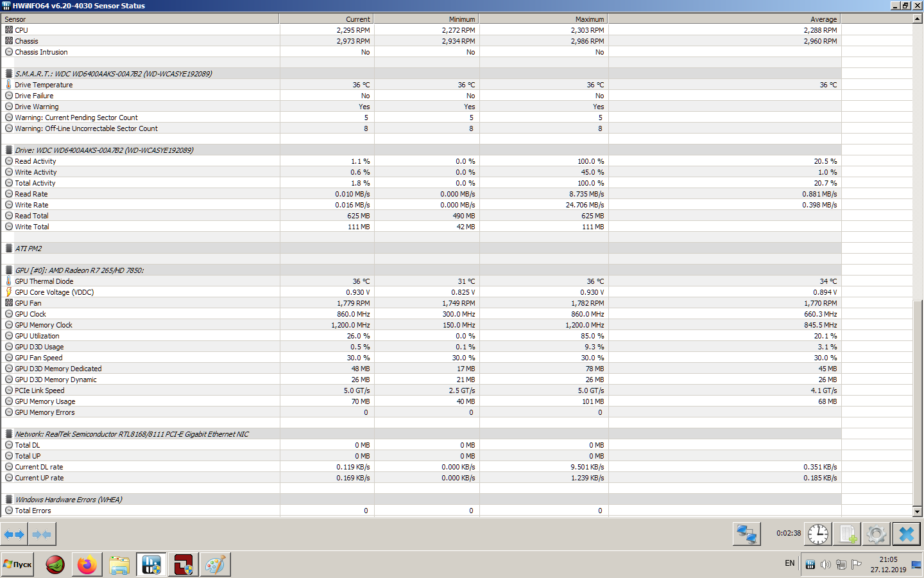Open the network remote monitoring icon
This screenshot has height=578, width=924.
747,534
